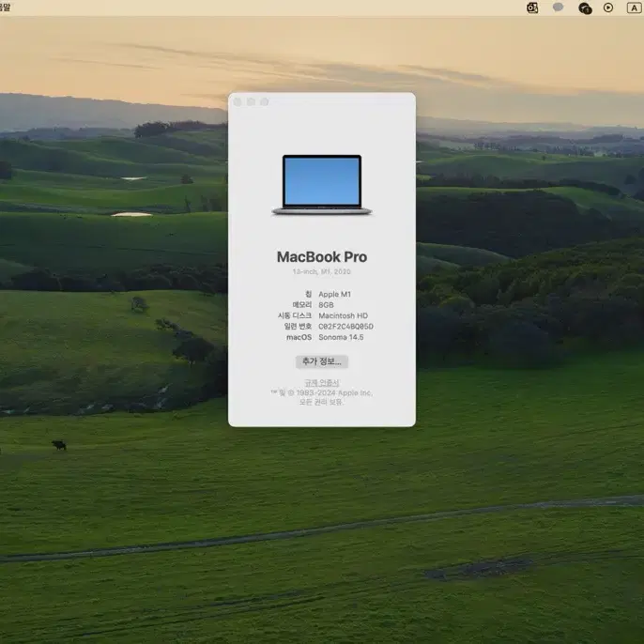Open the 규제 인증서 link

click(x=322, y=383)
